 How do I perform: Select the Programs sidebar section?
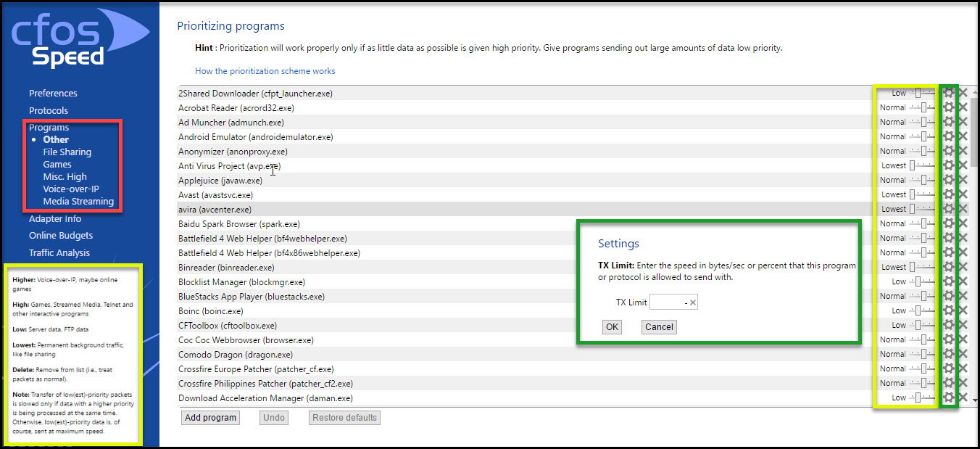click(x=49, y=128)
